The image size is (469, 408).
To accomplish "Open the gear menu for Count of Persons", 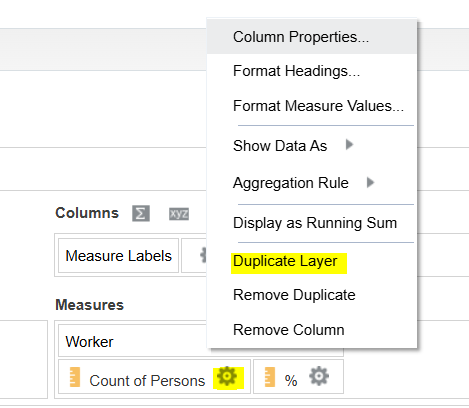I will click(227, 376).
